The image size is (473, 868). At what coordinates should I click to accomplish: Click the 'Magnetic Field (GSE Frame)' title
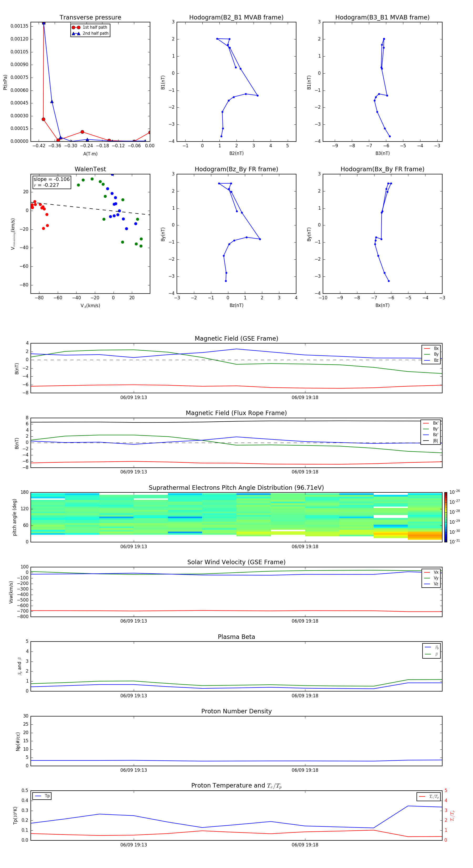(236, 339)
